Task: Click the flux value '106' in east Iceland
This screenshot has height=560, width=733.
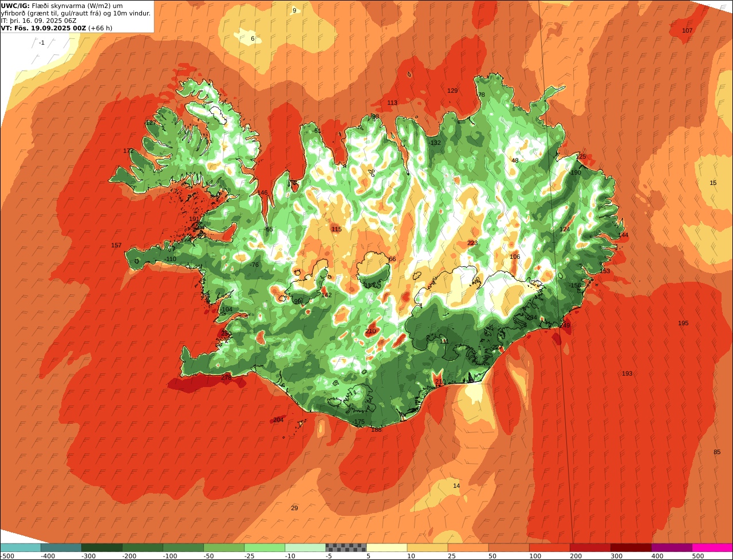Action: click(x=515, y=257)
